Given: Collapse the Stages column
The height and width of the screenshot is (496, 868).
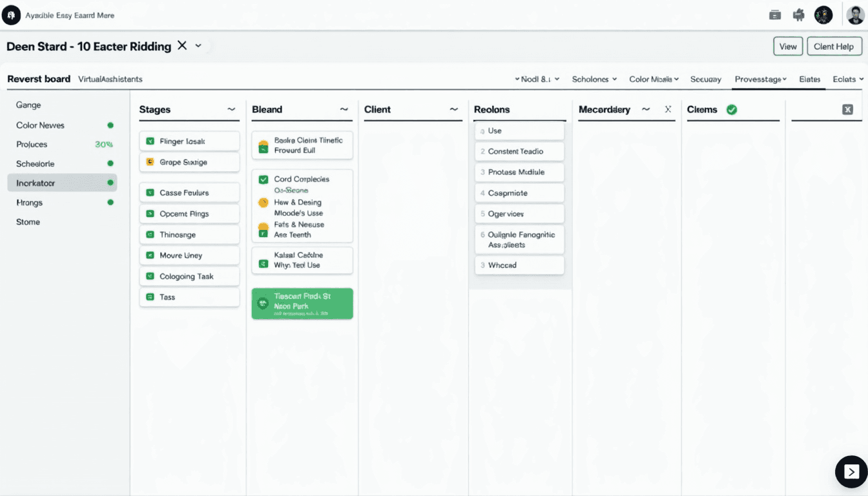Looking at the screenshot, I should 232,109.
